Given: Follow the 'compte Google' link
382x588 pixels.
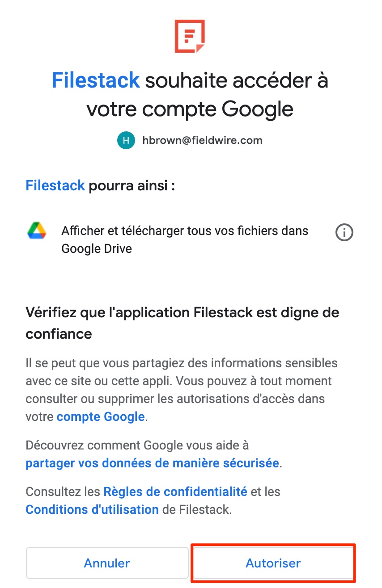Looking at the screenshot, I should click(101, 417).
